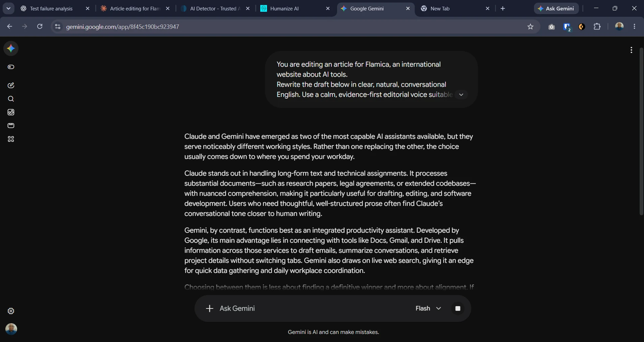Viewport: 644px width, 342px height.
Task: Click the 'Gemini is AI and can make mistakes.' text
Action: point(333,332)
